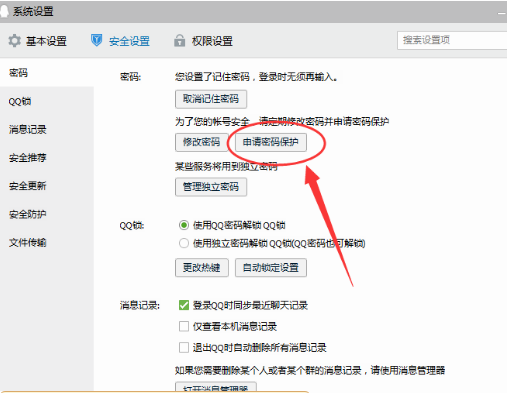Click the 如果您需要删除某个人 hint text
Image resolution: width=507 pixels, height=393 pixels.
[310, 370]
